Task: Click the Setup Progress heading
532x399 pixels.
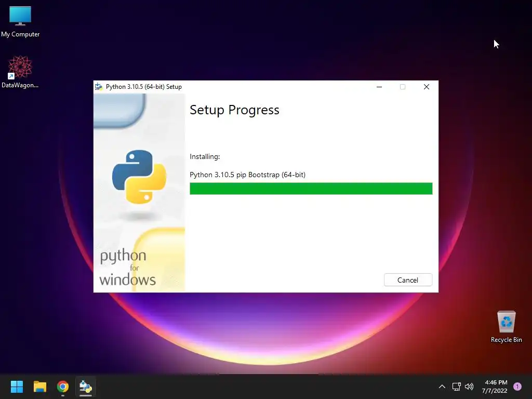Action: pos(234,110)
